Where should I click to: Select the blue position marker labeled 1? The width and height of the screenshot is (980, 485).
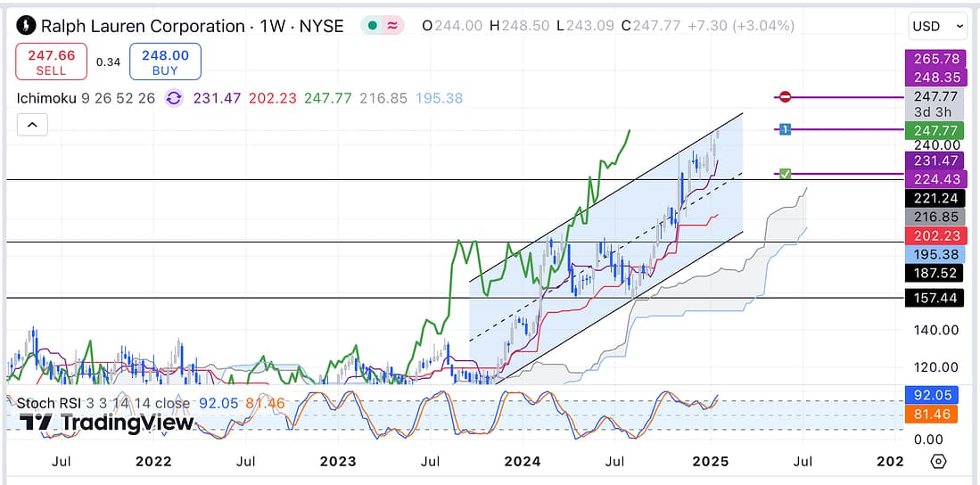pyautogui.click(x=785, y=130)
